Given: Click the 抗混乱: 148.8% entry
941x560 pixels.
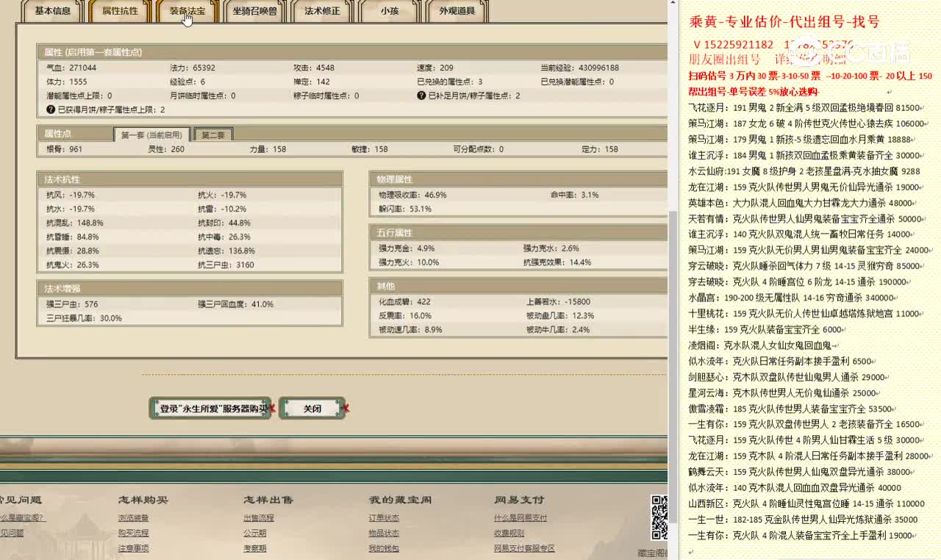Looking at the screenshot, I should point(74,223).
